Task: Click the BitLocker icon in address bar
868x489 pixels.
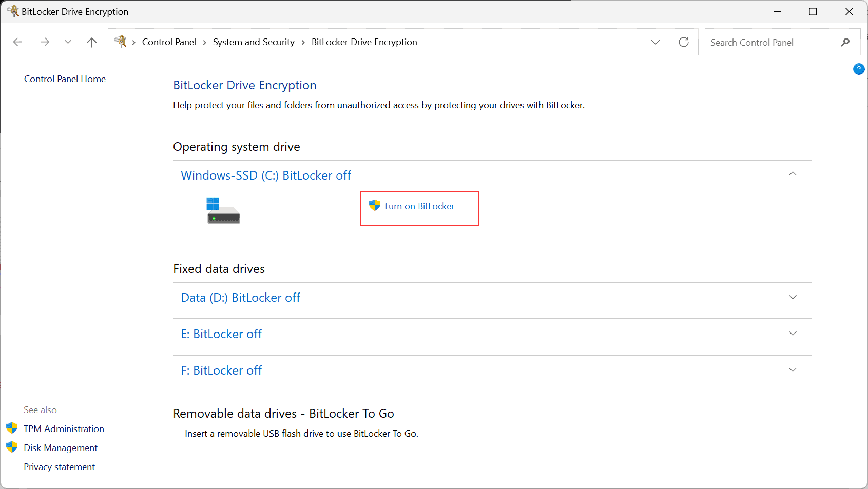Action: [x=121, y=42]
